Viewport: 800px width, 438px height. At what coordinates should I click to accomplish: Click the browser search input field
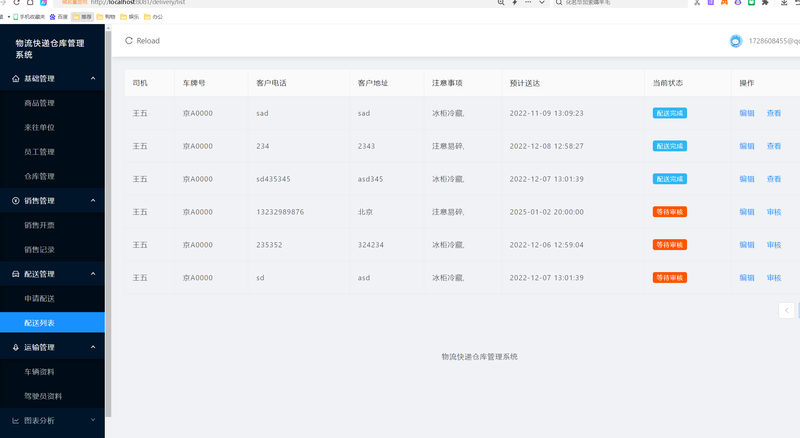point(620,2)
